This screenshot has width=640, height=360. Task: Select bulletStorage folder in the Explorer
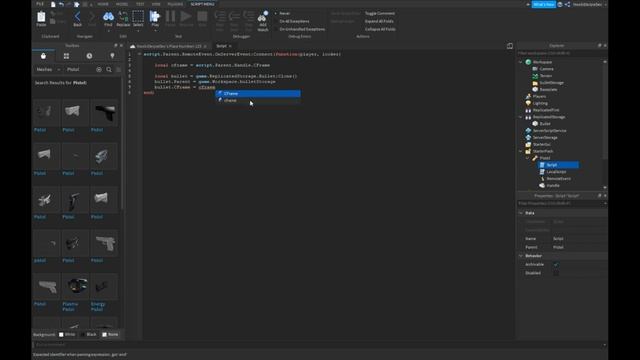(551, 83)
